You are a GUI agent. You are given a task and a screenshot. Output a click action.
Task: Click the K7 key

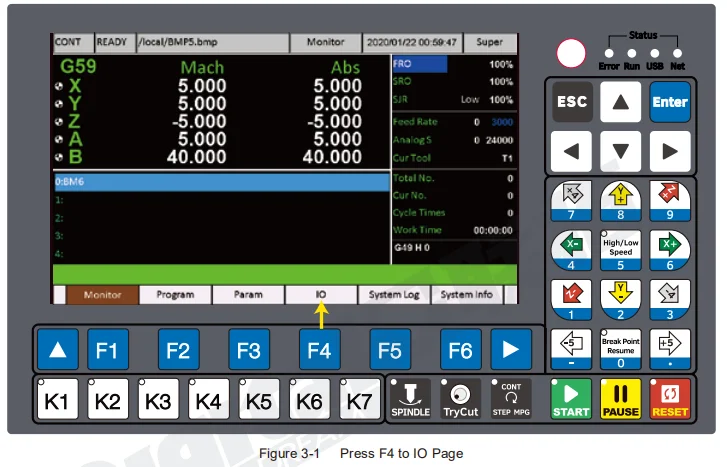[x=360, y=399]
